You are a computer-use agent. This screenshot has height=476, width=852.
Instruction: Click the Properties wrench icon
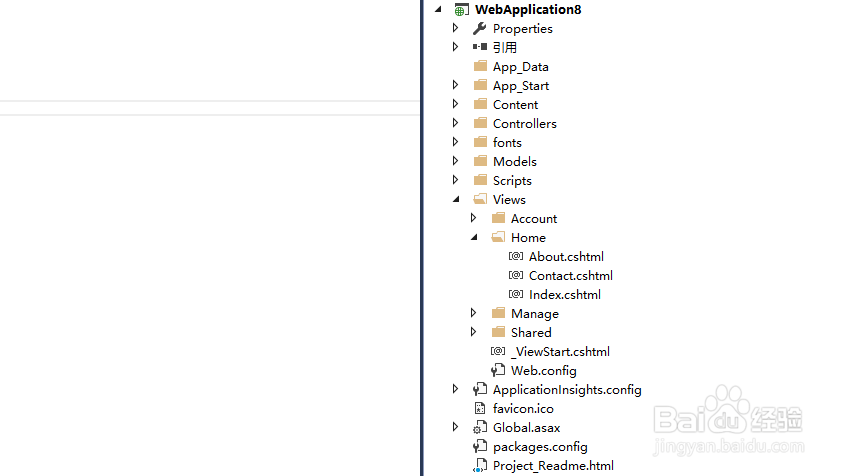click(x=480, y=29)
